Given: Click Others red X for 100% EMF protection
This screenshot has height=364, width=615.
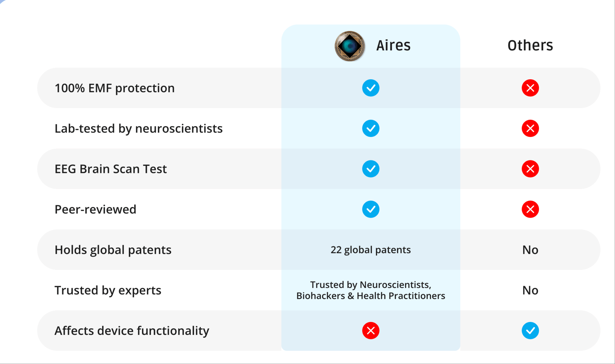Looking at the screenshot, I should [x=530, y=88].
